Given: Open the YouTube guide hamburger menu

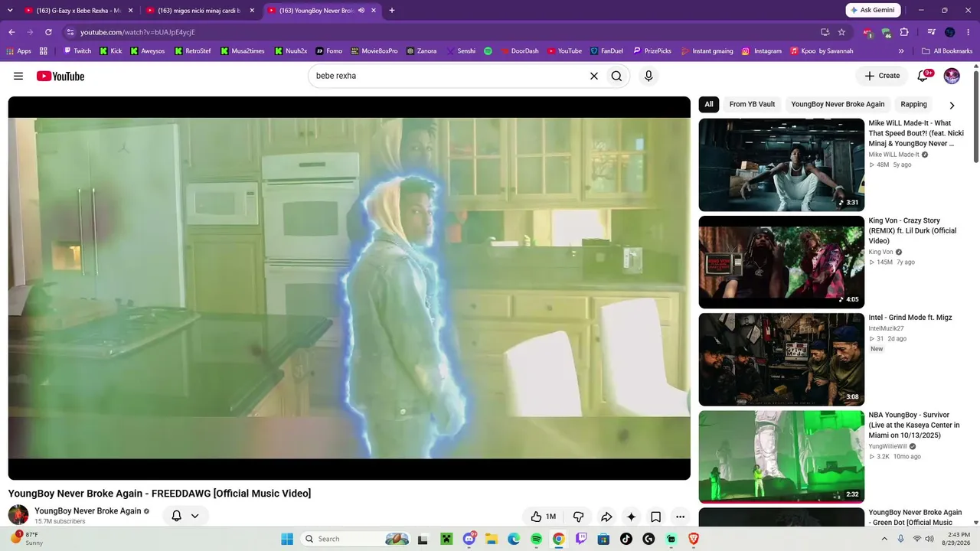Looking at the screenshot, I should 18,76.
